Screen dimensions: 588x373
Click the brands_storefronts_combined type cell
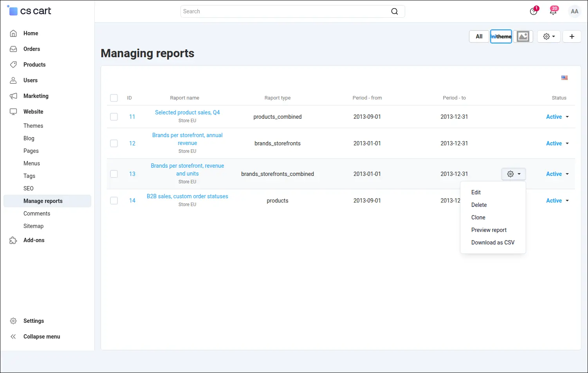pyautogui.click(x=278, y=174)
